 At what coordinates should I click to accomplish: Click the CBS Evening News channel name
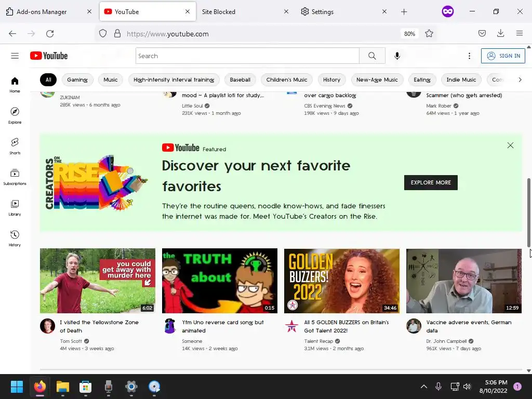click(324, 106)
